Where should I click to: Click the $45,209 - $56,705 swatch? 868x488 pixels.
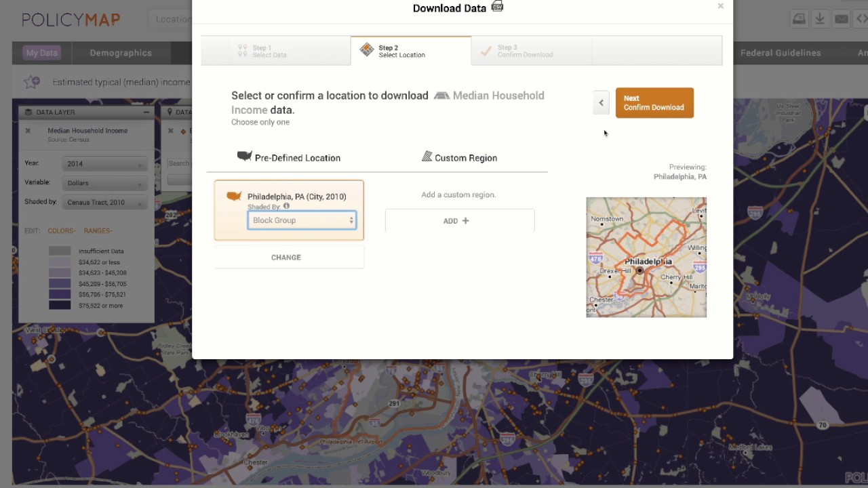click(60, 284)
